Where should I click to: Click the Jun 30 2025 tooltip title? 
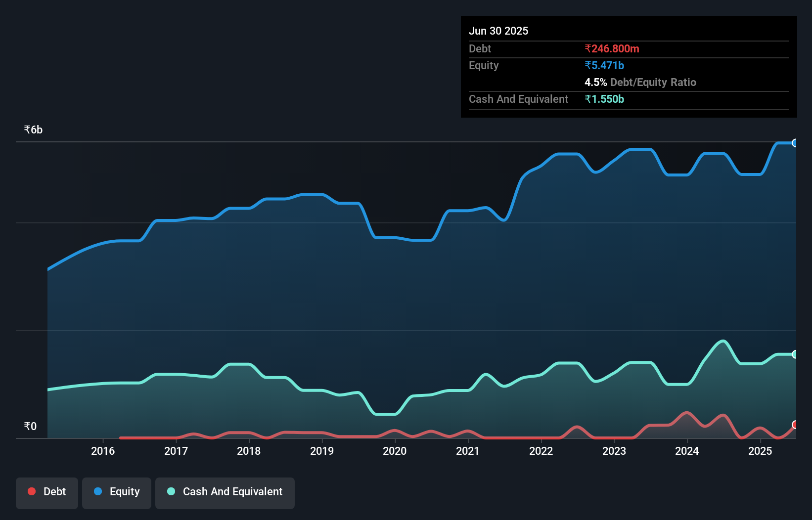tap(498, 31)
